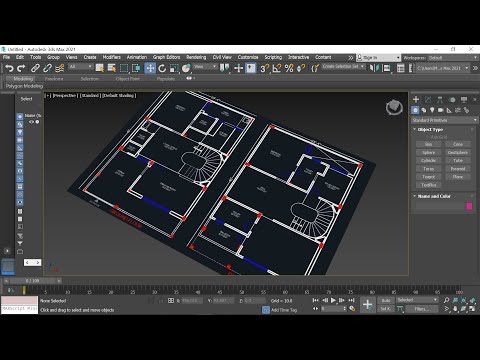This screenshot has height=360, width=480.
Task: Click the Cone primitive button
Action: pyautogui.click(x=458, y=144)
